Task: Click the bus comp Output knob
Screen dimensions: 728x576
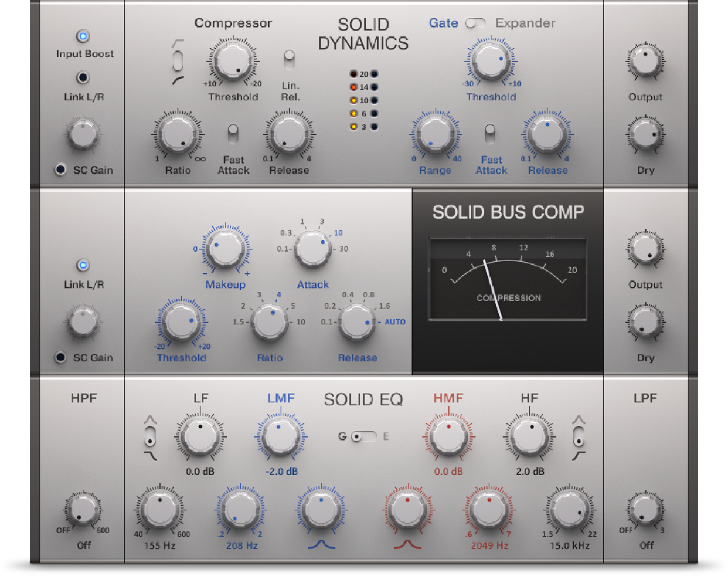Action: pyautogui.click(x=645, y=249)
